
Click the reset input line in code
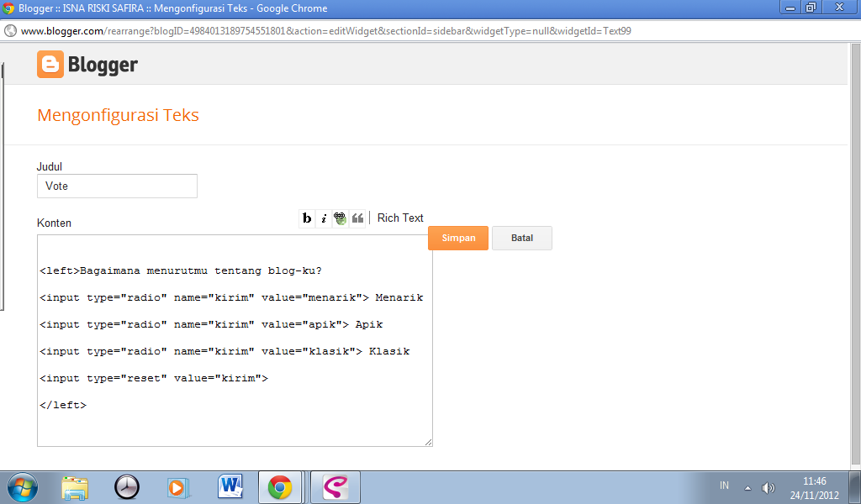[154, 378]
